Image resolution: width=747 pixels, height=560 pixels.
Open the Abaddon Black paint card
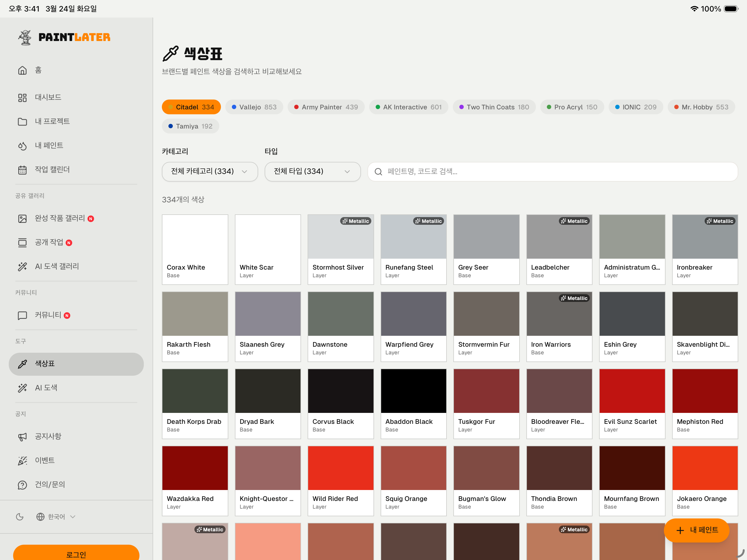coord(413,404)
